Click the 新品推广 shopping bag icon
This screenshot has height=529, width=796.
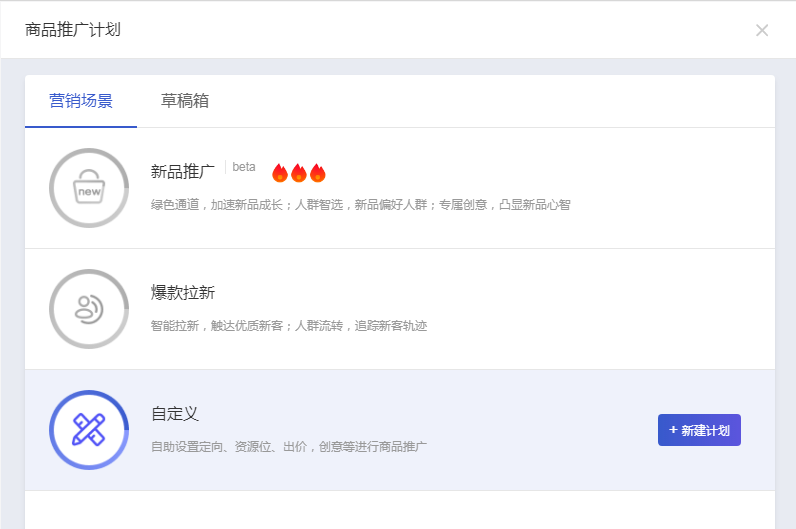(89, 187)
